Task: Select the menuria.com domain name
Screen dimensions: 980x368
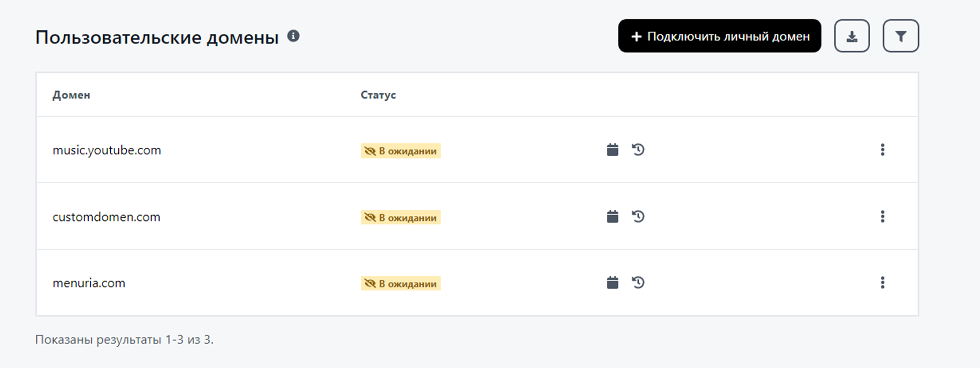Action: 89,283
